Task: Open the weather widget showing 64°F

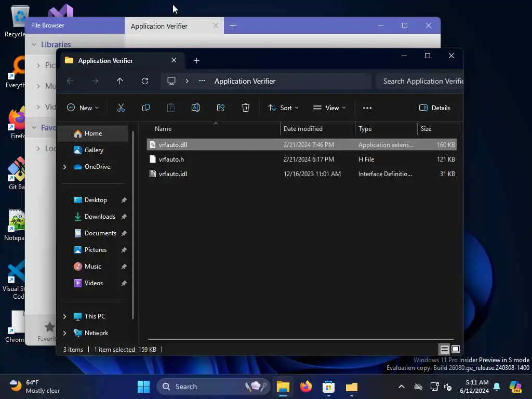Action: 35,387
